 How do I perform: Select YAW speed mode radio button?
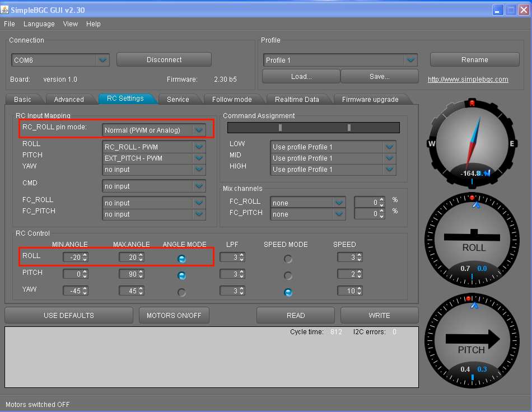click(x=288, y=292)
